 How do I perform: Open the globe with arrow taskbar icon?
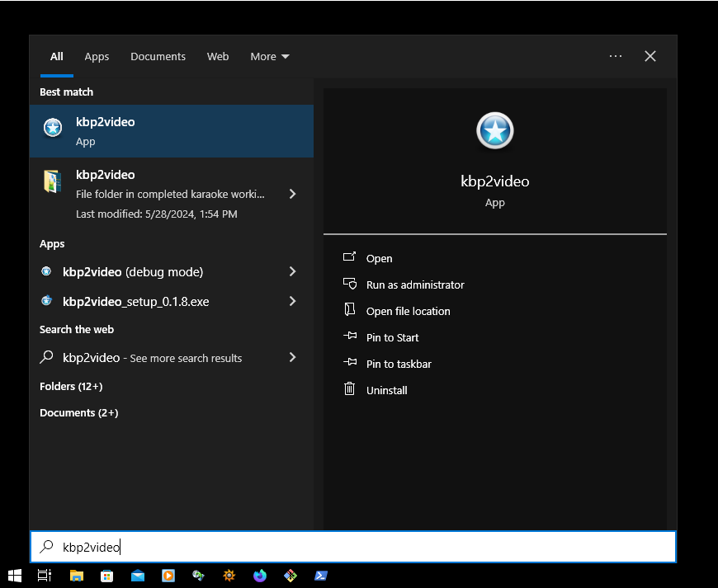click(198, 576)
